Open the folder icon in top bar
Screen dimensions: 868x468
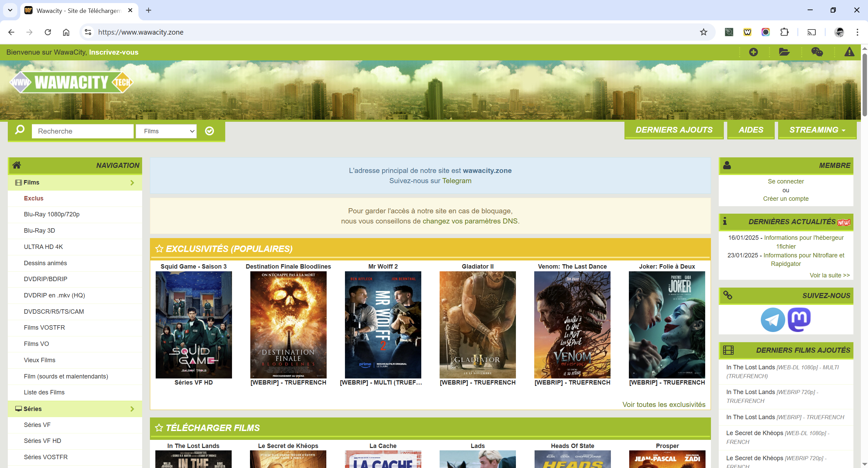click(x=784, y=52)
